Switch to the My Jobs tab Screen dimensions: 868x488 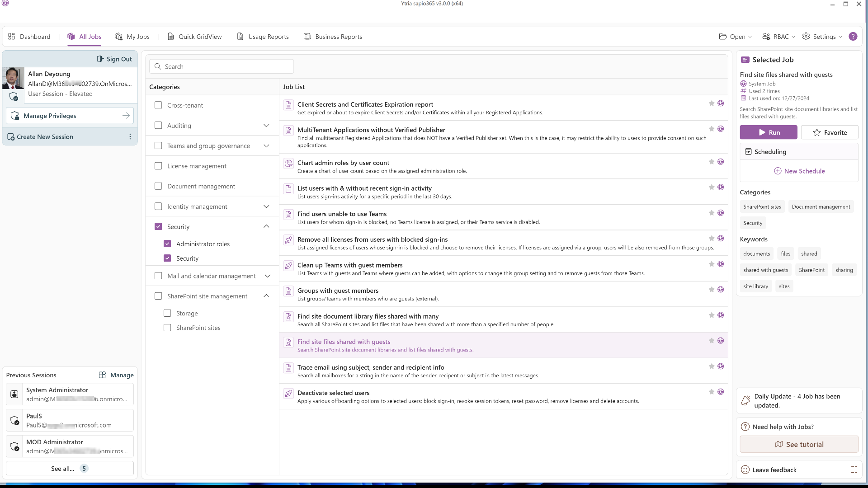point(132,37)
